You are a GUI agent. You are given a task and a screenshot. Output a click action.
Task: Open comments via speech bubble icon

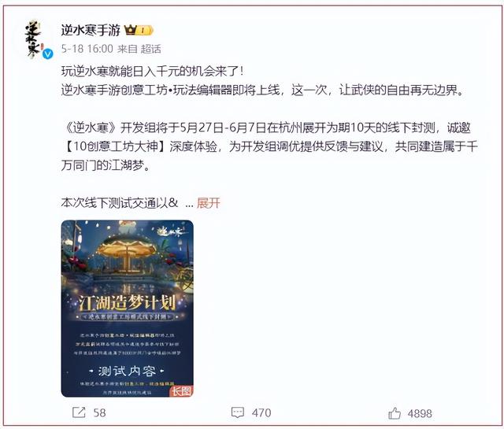point(238,412)
